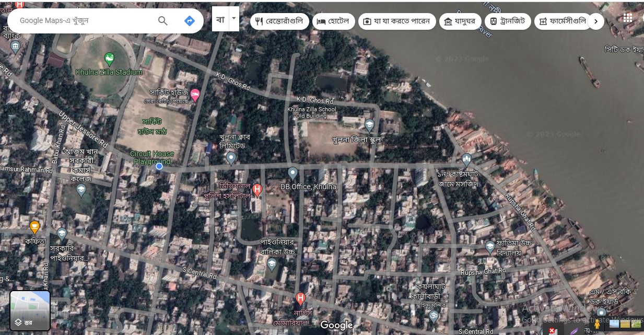Select the Hotels (হোটেল) chip
Image resolution: width=644 pixels, height=335 pixels.
click(334, 21)
